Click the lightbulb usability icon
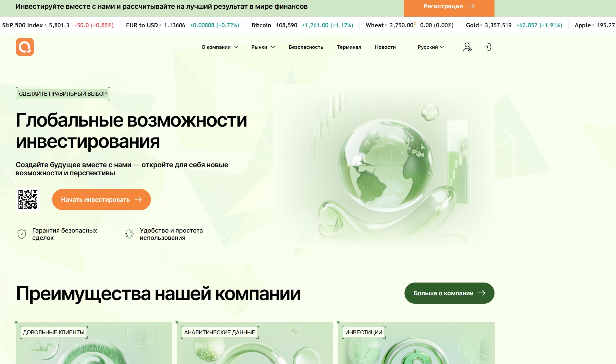Image resolution: width=616 pixels, height=364 pixels. 129,234
